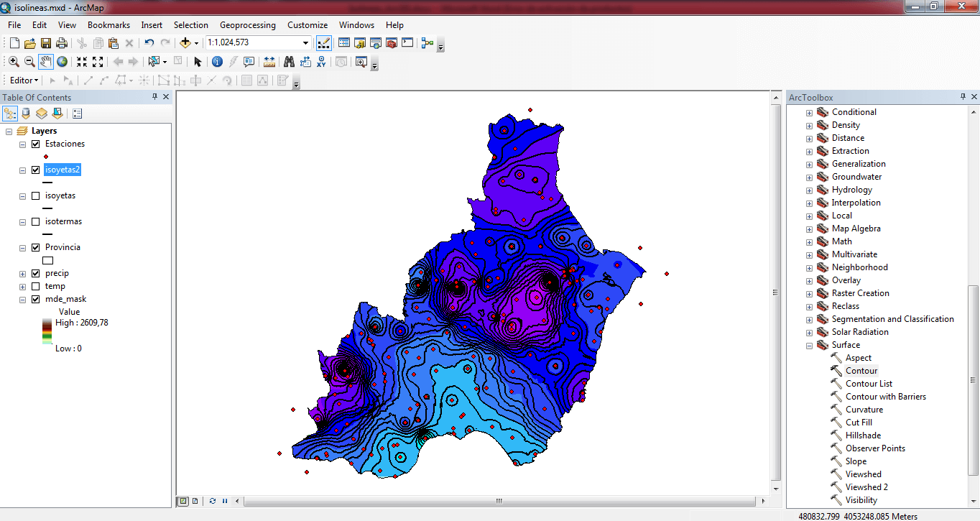Open the Geoprocessing menu

click(247, 25)
